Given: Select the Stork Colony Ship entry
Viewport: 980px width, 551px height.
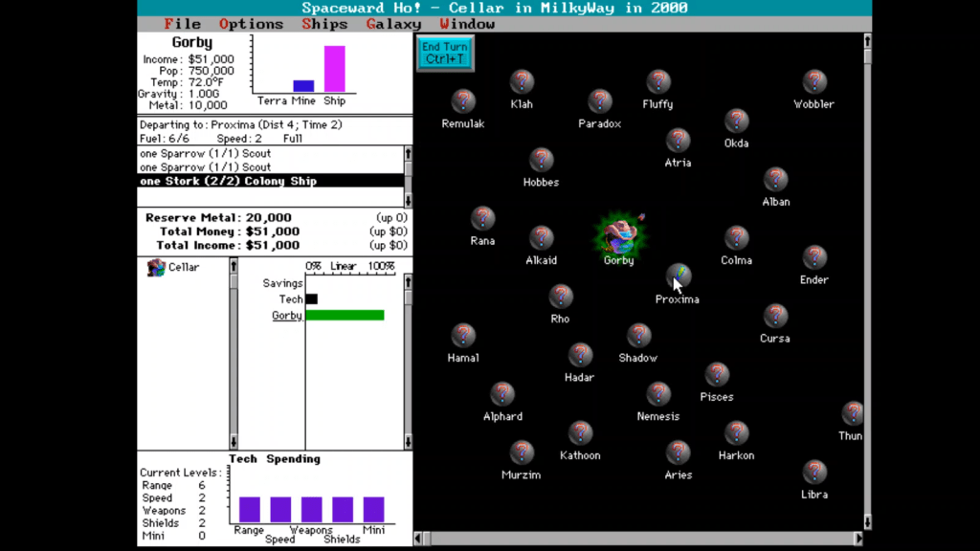Looking at the screenshot, I should coord(228,181).
